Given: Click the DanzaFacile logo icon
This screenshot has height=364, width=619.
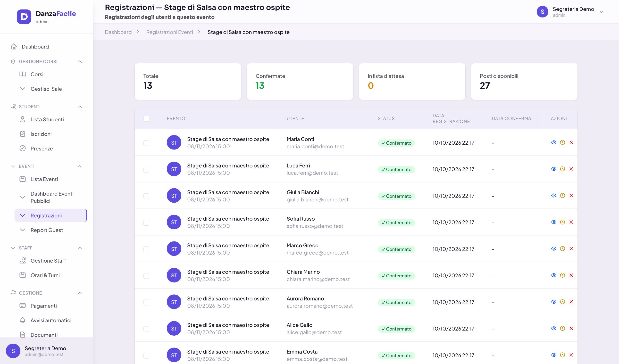Looking at the screenshot, I should tap(24, 17).
